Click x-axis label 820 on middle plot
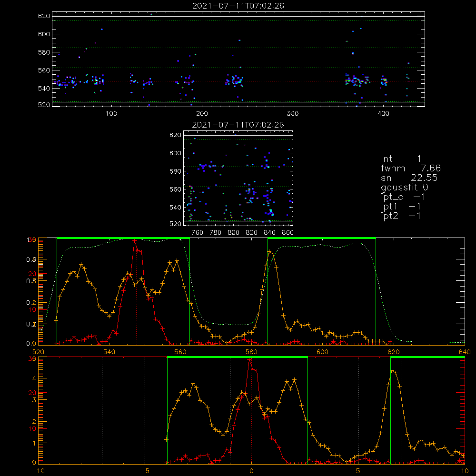This screenshot has height=476, width=476. [252, 233]
